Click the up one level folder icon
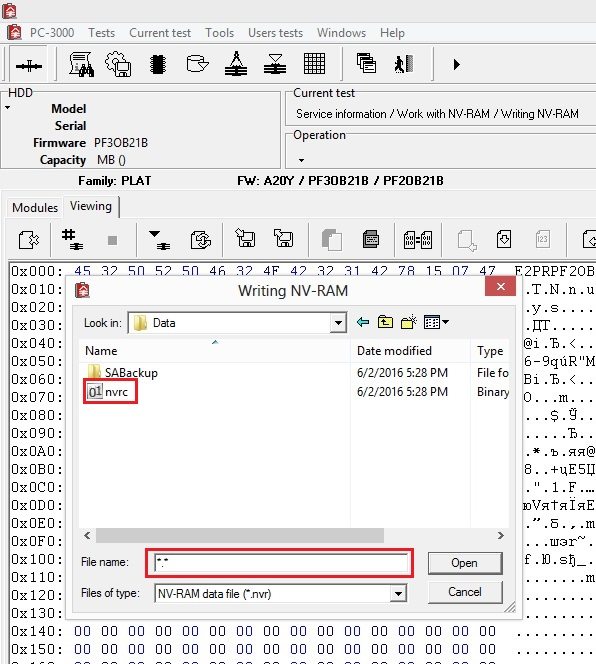 385,322
